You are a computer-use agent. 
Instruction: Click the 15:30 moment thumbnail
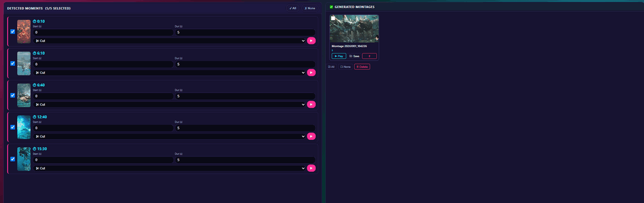click(x=24, y=159)
